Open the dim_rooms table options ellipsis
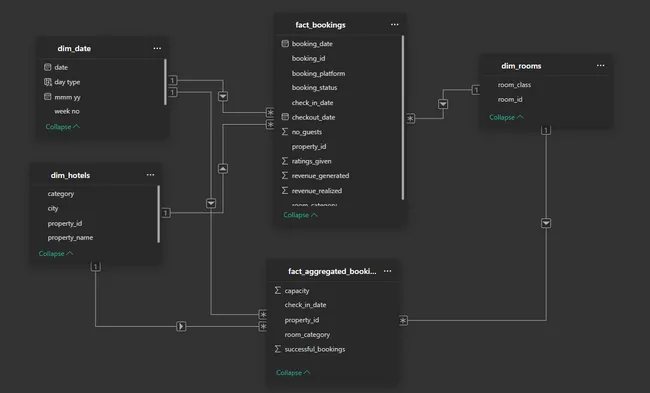650x393 pixels. pyautogui.click(x=600, y=66)
